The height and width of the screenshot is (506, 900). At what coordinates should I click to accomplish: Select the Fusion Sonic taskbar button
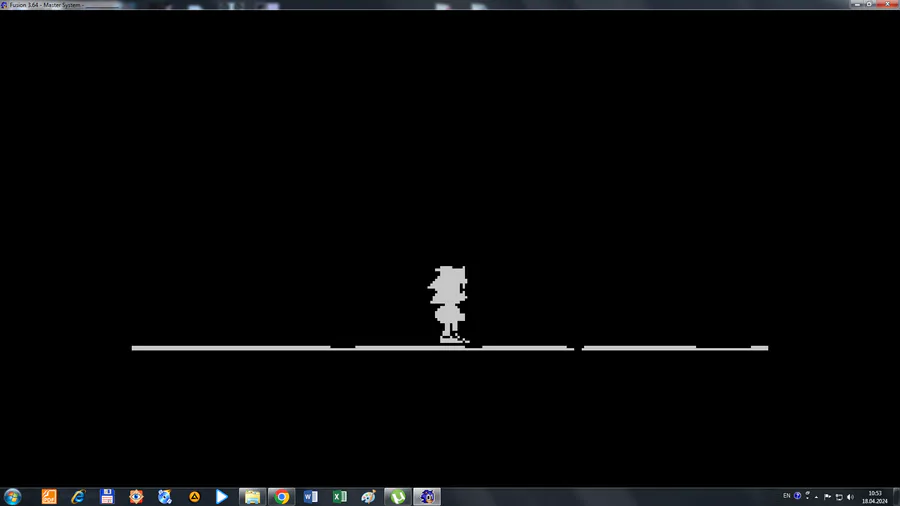[x=426, y=496]
